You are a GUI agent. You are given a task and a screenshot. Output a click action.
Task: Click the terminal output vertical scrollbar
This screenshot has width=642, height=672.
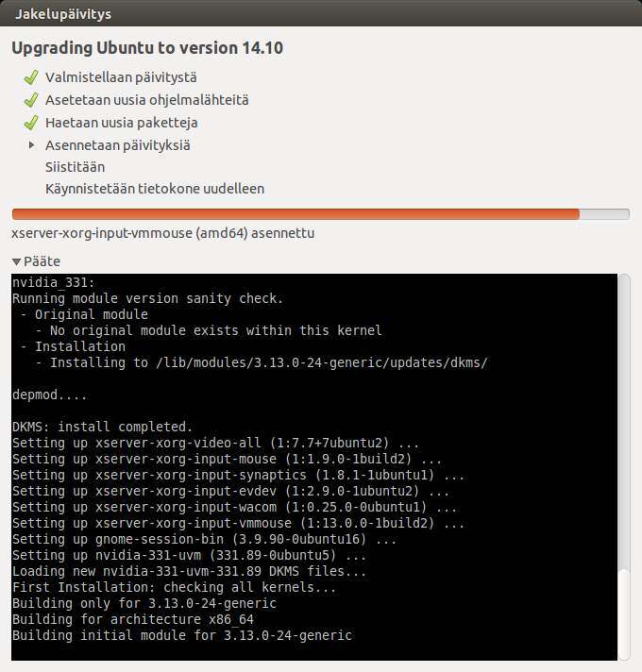pos(624,467)
